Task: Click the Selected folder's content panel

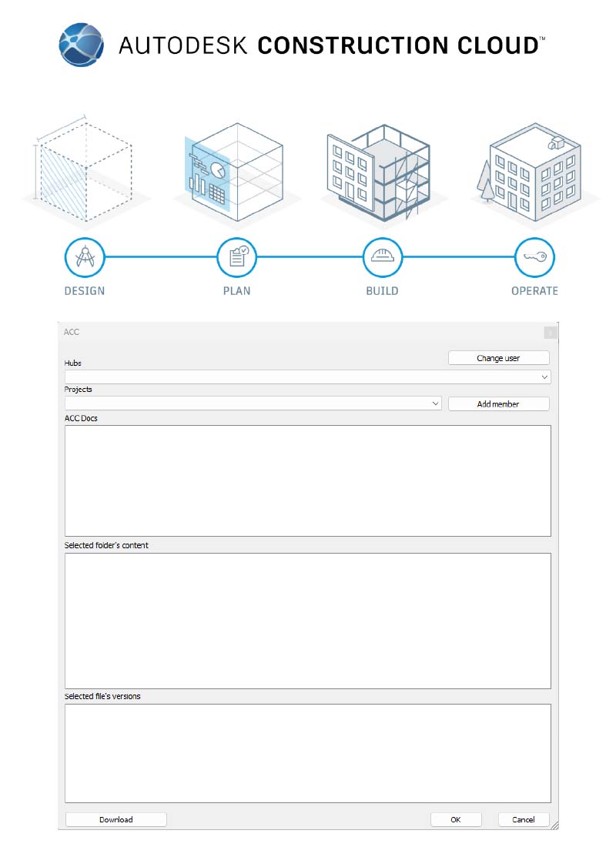Action: [x=308, y=620]
